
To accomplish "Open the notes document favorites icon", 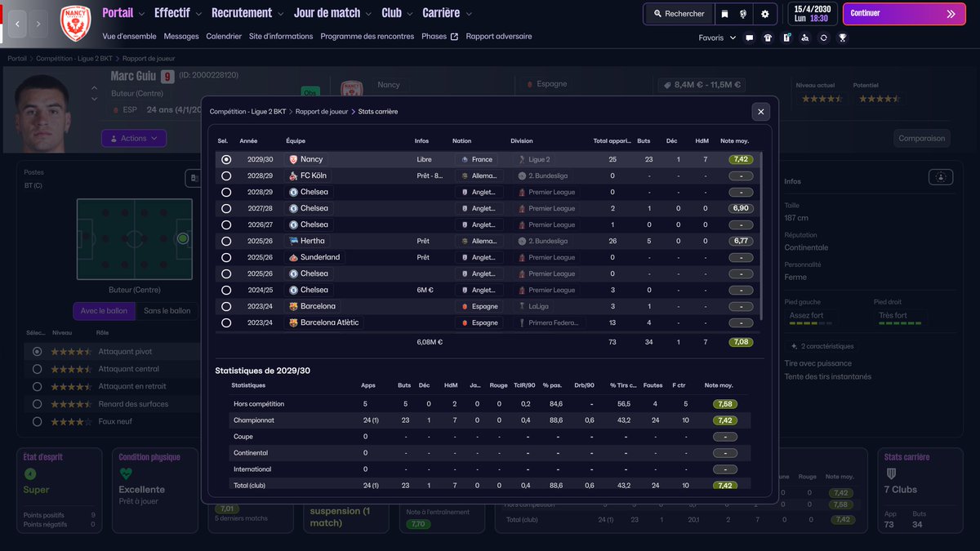I will click(786, 38).
